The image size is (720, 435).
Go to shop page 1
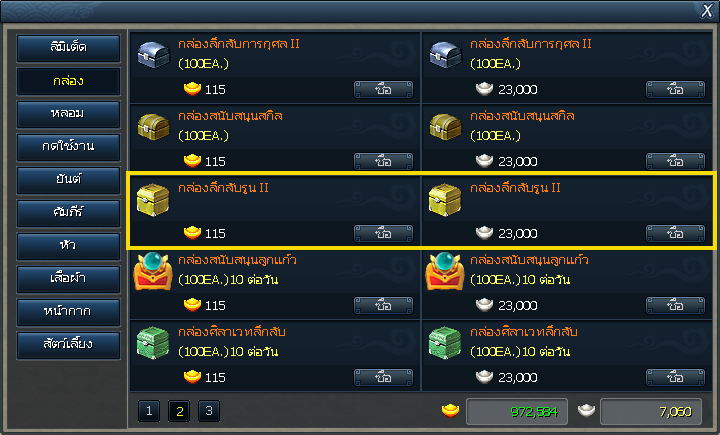[x=149, y=411]
